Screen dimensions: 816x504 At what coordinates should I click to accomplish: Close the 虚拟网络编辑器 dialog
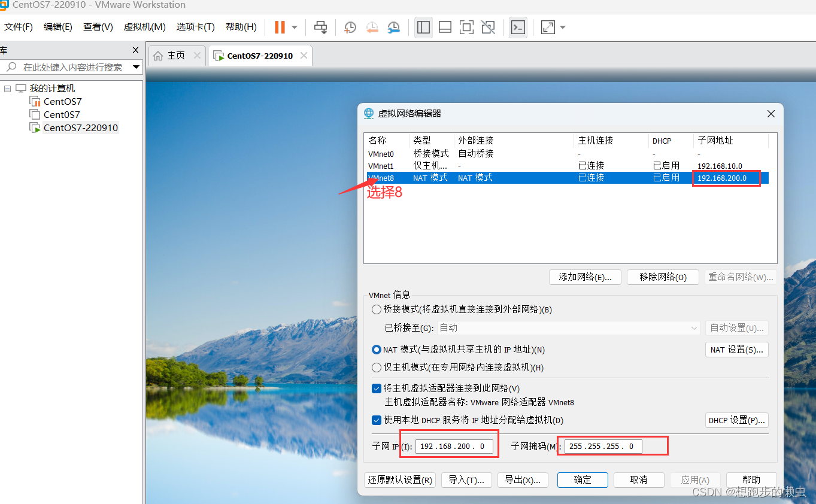click(771, 114)
